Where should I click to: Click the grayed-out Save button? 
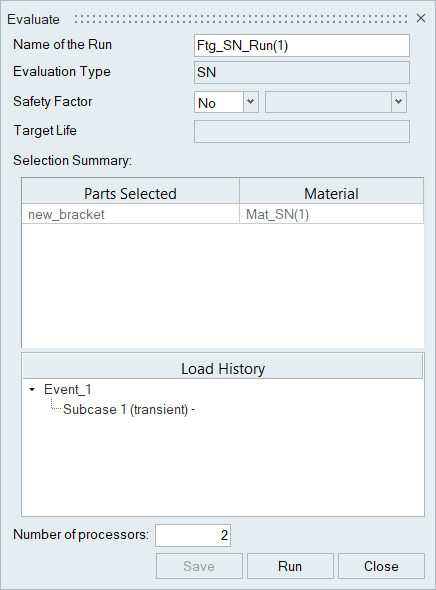click(x=199, y=566)
